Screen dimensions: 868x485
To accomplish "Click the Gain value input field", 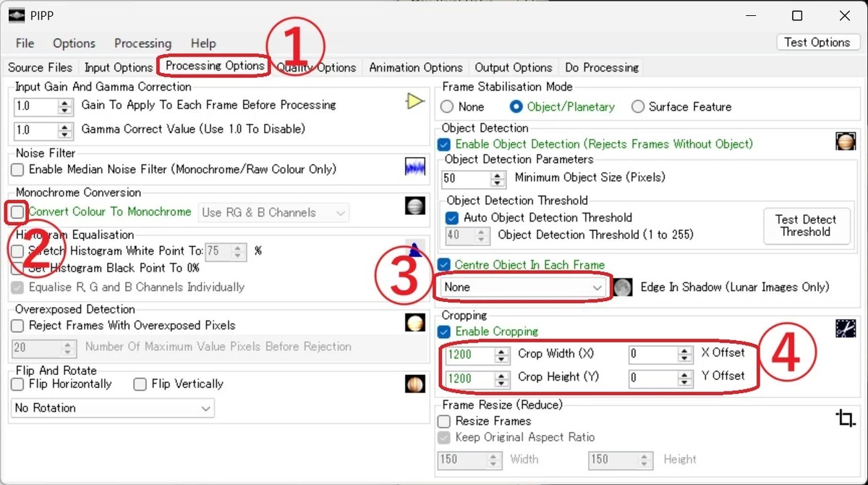I will (x=37, y=106).
